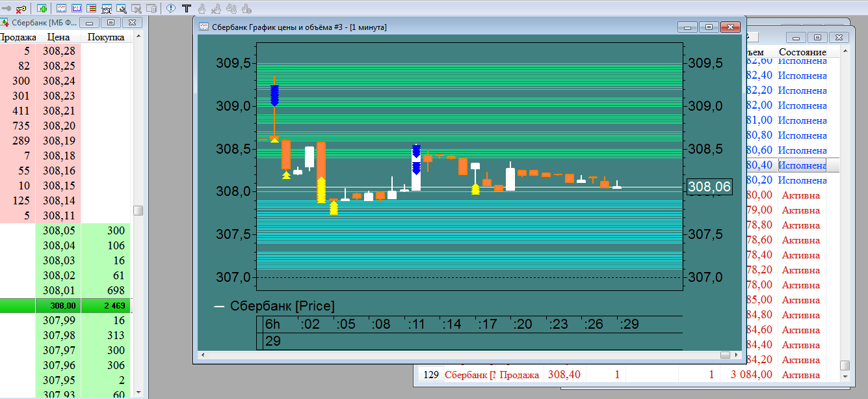Click the bold T toolbar icon

[x=187, y=8]
